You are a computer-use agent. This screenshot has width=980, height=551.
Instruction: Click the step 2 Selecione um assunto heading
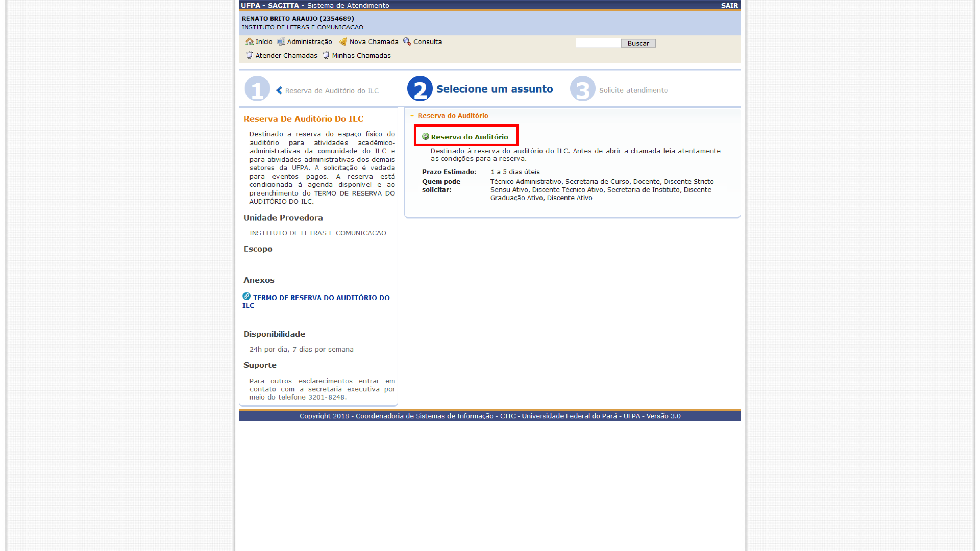click(x=494, y=89)
